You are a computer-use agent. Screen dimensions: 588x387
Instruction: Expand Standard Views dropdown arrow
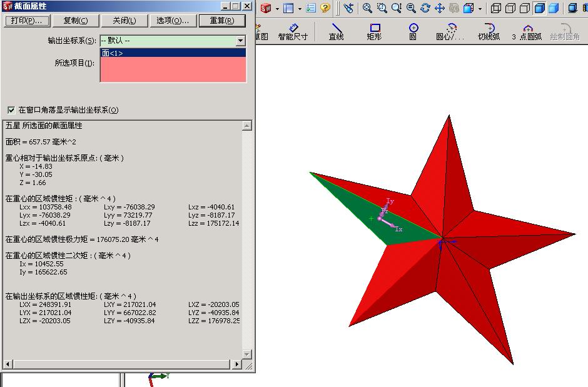(480, 9)
